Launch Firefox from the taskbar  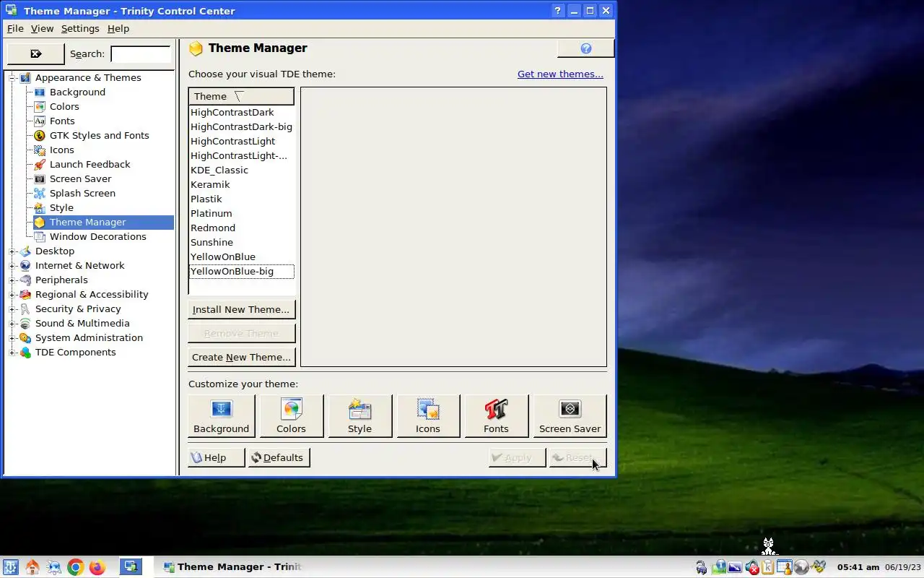click(97, 567)
